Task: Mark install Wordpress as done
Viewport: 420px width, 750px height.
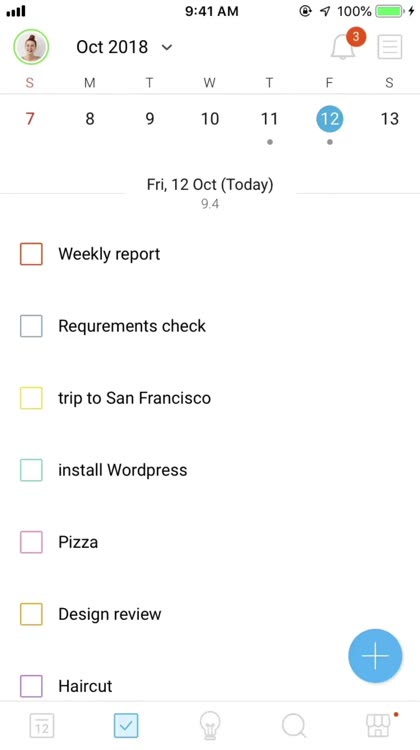Action: [x=31, y=470]
